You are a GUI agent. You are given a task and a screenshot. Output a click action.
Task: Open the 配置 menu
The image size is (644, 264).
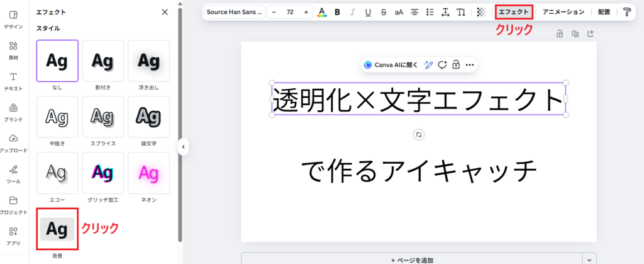click(x=604, y=12)
